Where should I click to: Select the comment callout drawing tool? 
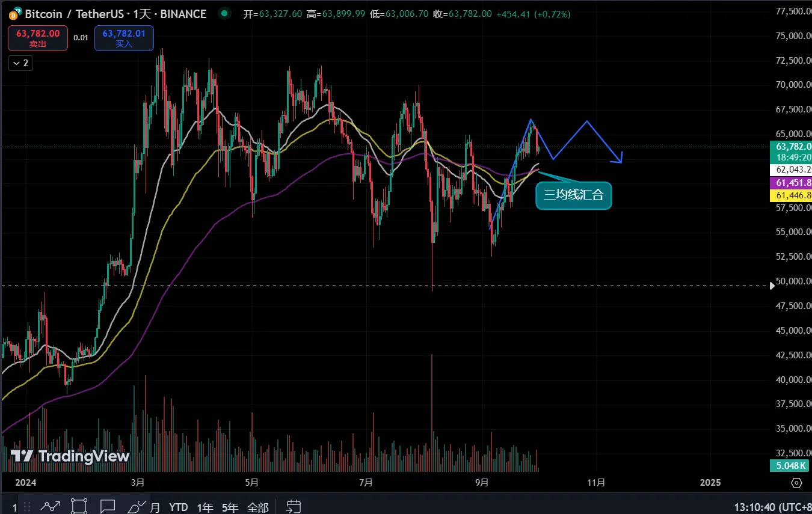(108, 507)
